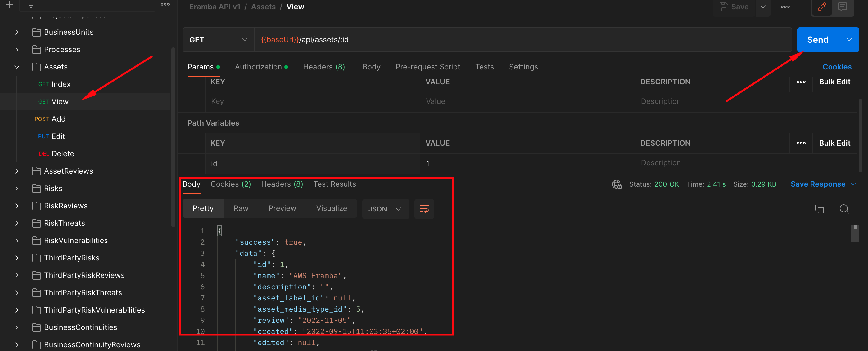The width and height of the screenshot is (868, 351).
Task: Click the BusinessUnits folder icon
Action: 36,32
